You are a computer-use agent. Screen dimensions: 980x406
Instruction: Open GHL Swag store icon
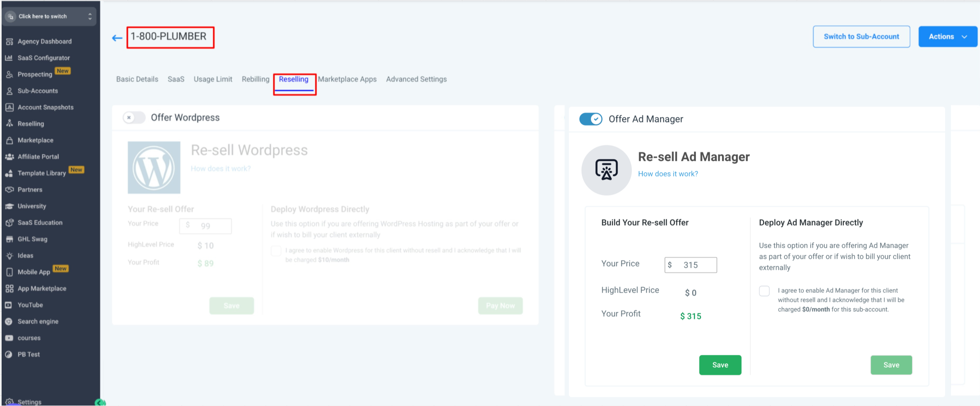point(9,239)
